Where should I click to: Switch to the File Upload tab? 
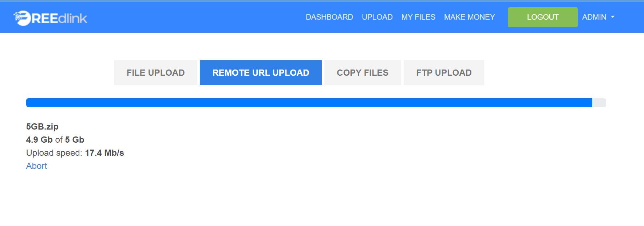(155, 73)
